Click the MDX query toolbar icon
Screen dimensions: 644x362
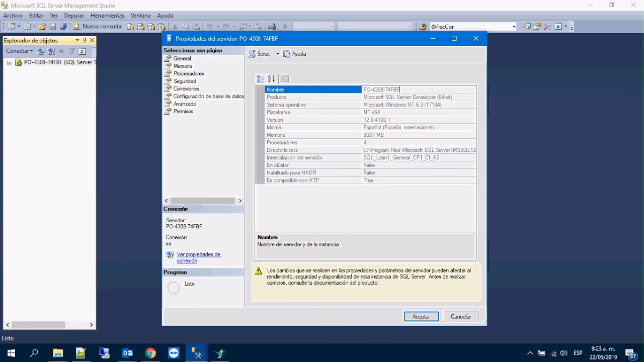(141, 27)
